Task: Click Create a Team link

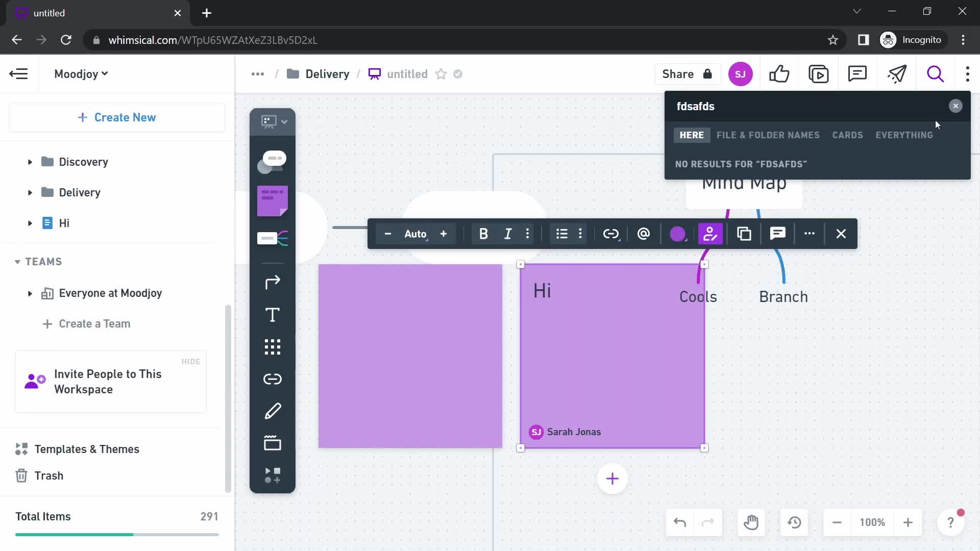Action: pyautogui.click(x=87, y=324)
